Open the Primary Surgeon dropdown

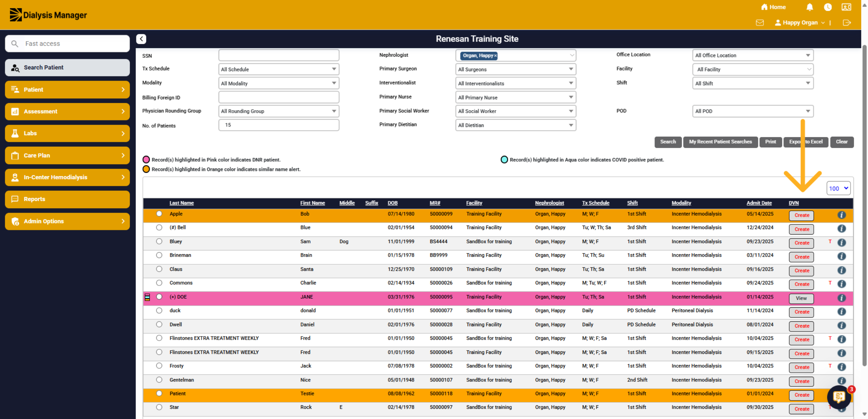click(x=516, y=69)
